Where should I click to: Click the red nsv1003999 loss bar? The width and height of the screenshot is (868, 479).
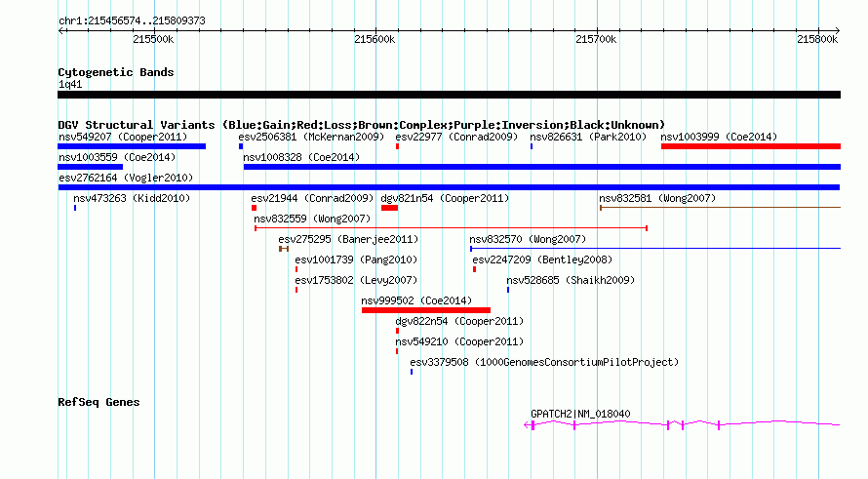pyautogui.click(x=751, y=146)
